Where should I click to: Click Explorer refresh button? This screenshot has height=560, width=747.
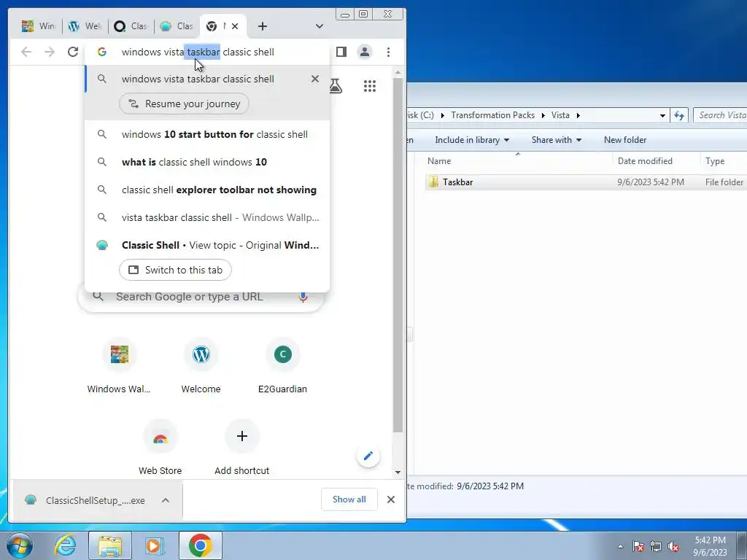click(x=679, y=115)
